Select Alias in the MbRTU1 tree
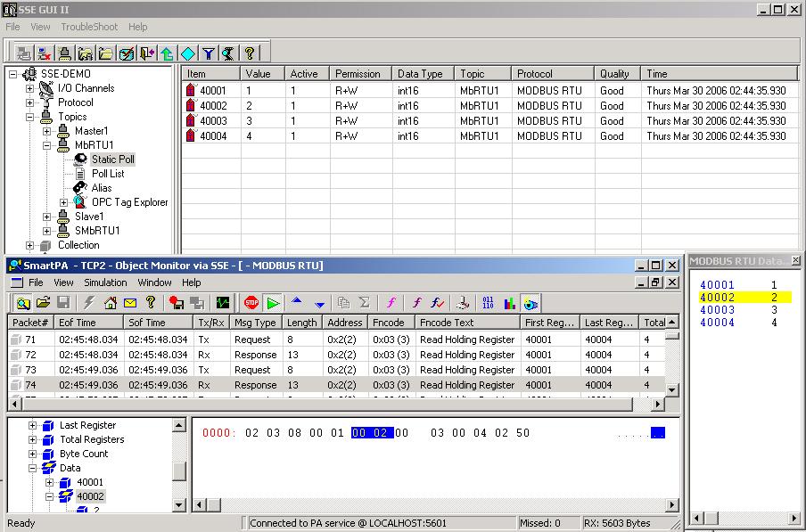This screenshot has width=806, height=532. (102, 188)
